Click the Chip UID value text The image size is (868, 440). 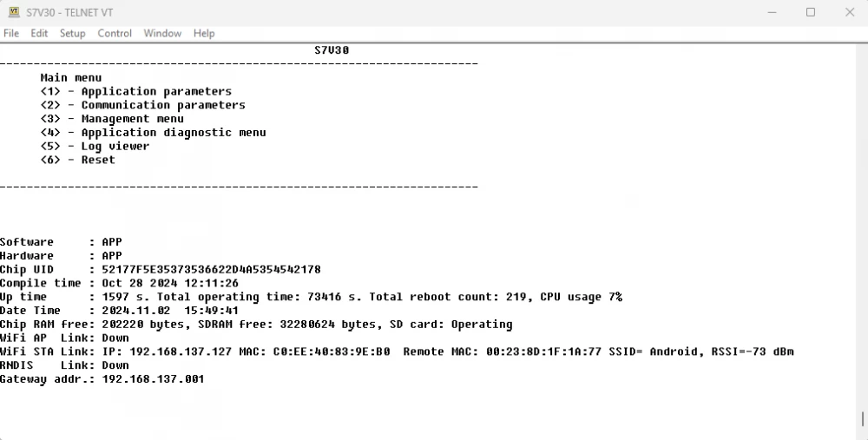pyautogui.click(x=212, y=270)
